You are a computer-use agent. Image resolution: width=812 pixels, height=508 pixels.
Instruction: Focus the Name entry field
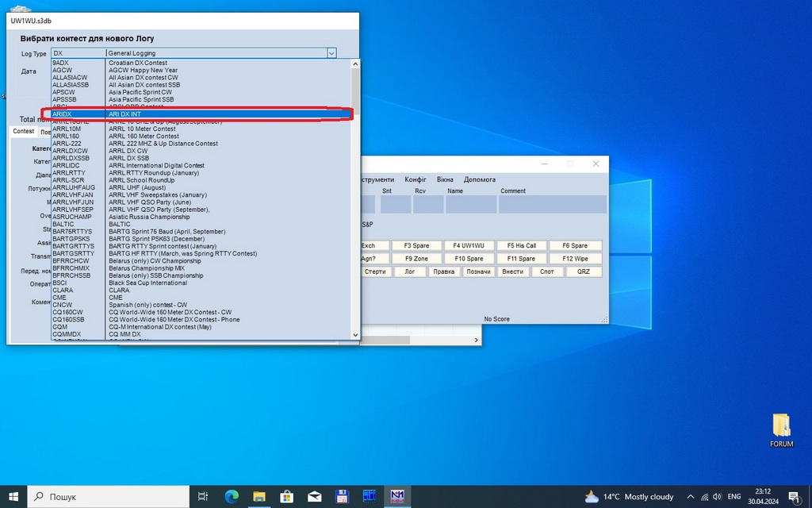click(x=471, y=204)
